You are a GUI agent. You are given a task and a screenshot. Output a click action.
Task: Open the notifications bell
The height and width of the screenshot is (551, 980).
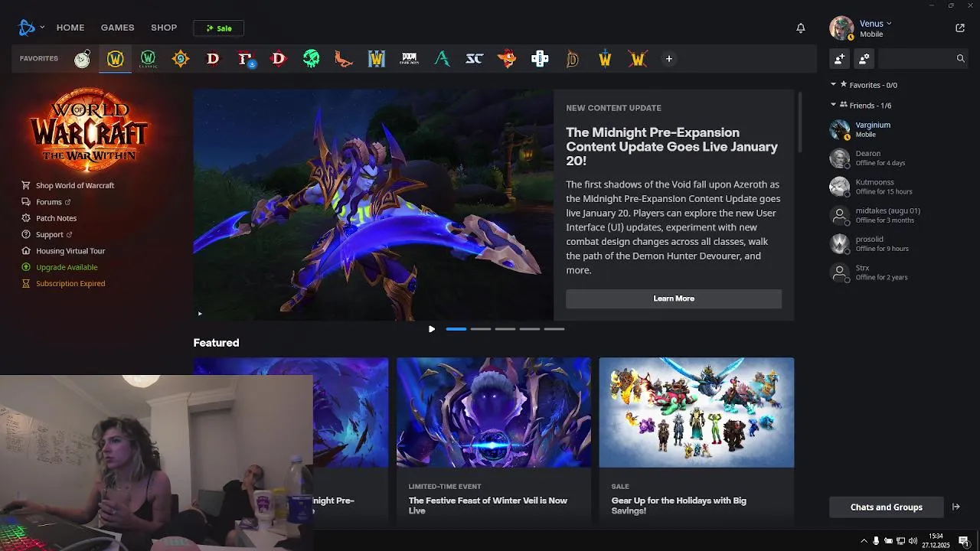(801, 28)
